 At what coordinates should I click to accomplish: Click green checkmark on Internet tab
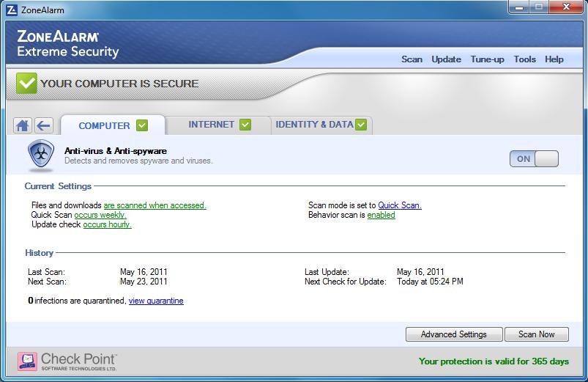[245, 125]
